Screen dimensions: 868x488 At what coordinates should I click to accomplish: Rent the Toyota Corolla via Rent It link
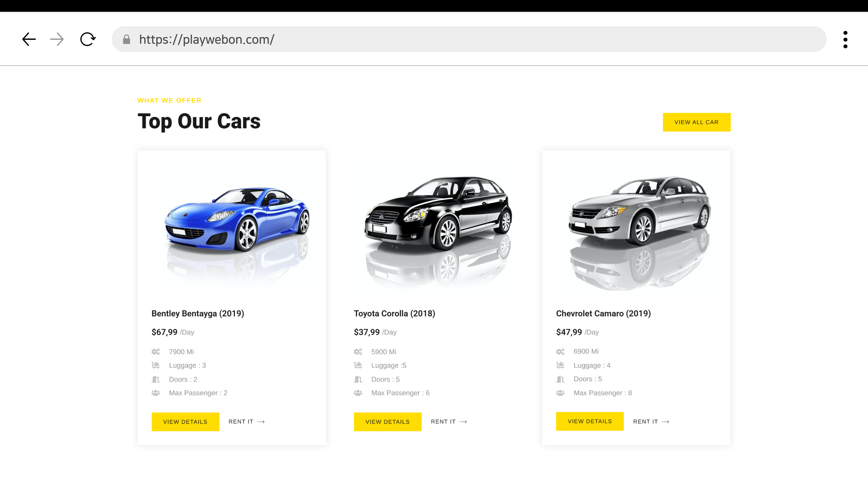pyautogui.click(x=449, y=422)
